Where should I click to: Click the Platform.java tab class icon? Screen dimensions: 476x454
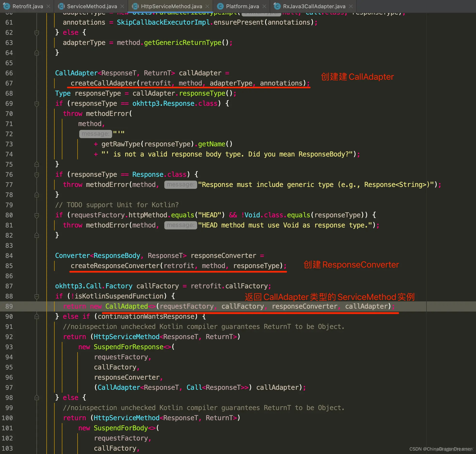(220, 6)
